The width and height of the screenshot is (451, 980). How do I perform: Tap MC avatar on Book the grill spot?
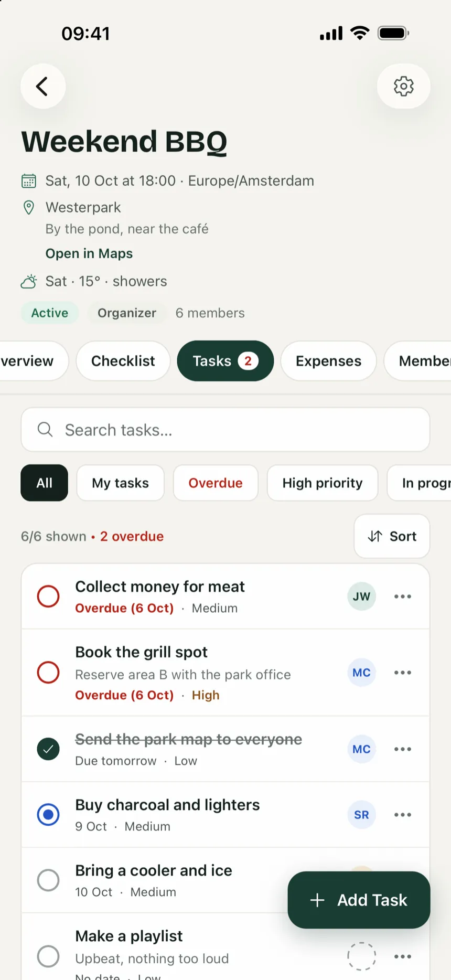coord(361,673)
